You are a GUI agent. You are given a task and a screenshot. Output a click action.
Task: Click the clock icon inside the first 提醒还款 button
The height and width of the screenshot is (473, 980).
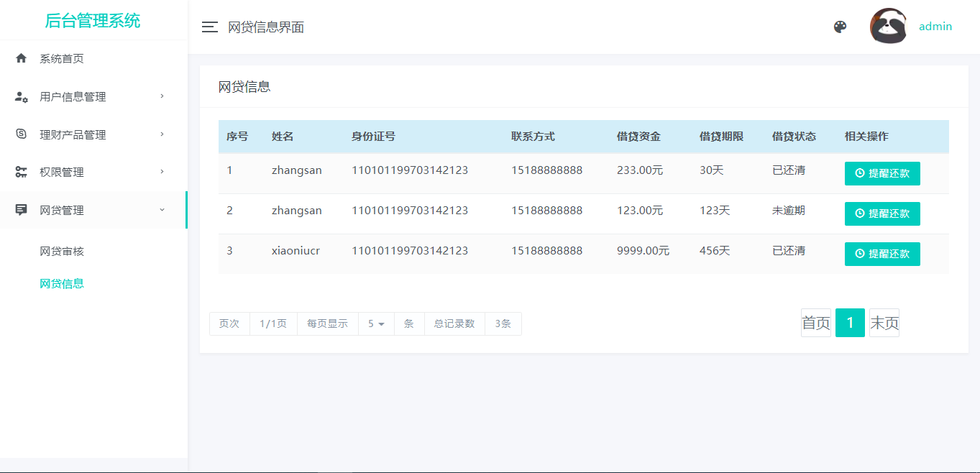(x=861, y=173)
